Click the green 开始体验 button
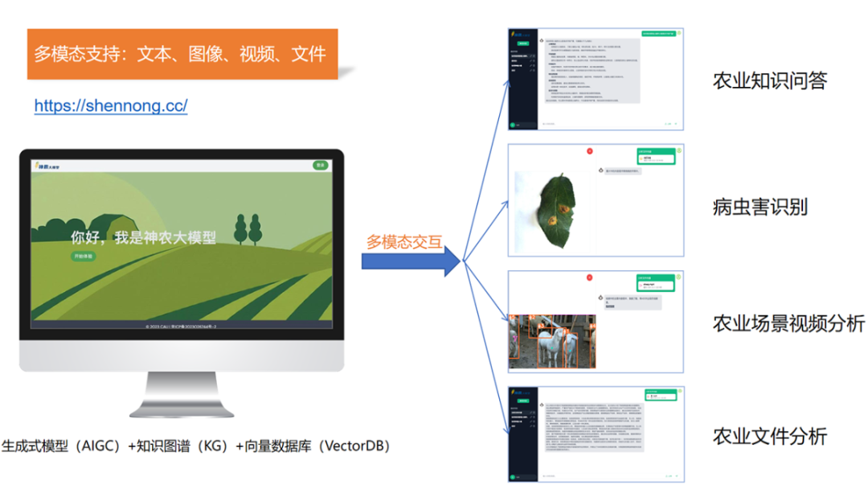This screenshot has height=489, width=868. coord(84,256)
